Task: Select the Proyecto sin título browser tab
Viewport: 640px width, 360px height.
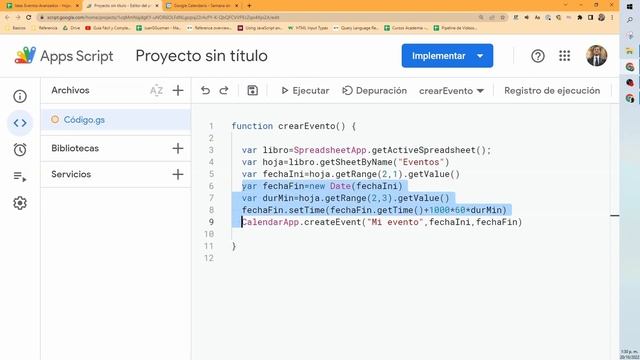Action: [122, 5]
